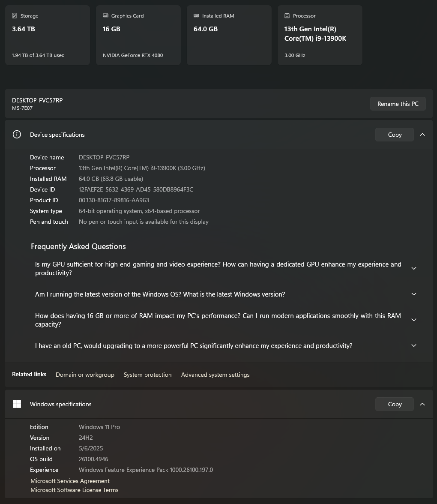Collapse the Windows specifications section
This screenshot has height=504, width=437.
pos(422,404)
